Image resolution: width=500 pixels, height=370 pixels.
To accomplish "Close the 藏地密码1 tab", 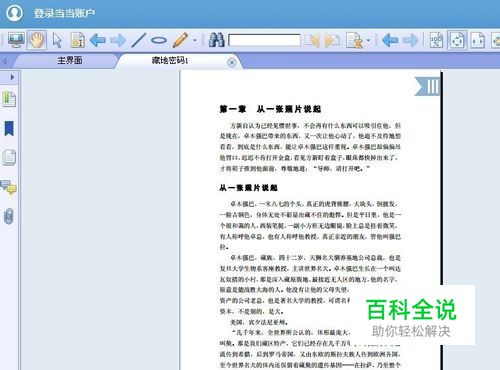I will [232, 62].
